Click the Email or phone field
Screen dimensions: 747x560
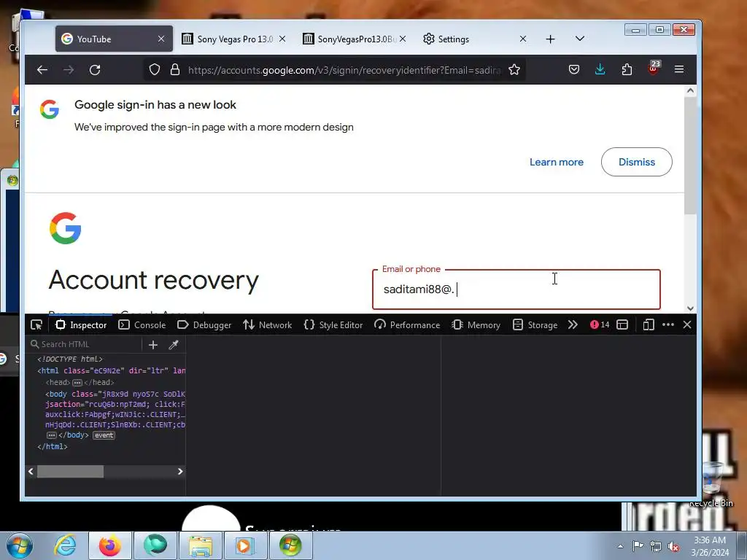516,289
